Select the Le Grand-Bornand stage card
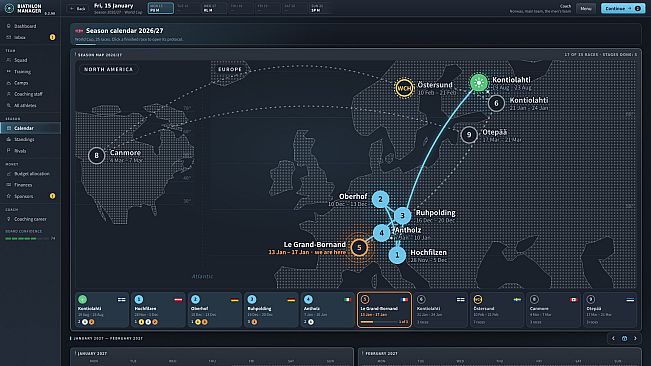The image size is (651, 366). click(384, 310)
